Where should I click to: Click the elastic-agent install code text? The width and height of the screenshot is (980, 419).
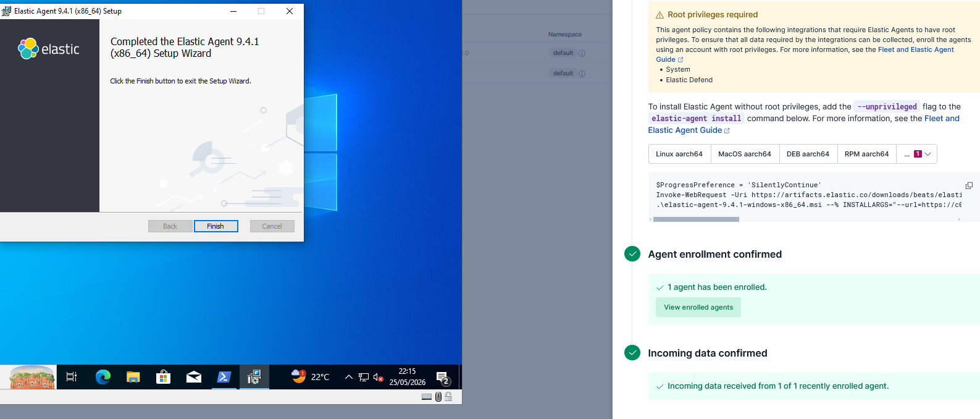pos(696,118)
